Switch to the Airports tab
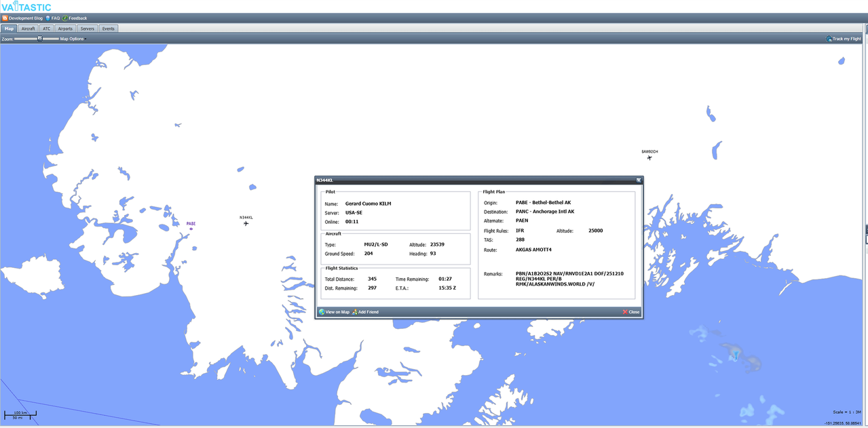 (65, 29)
